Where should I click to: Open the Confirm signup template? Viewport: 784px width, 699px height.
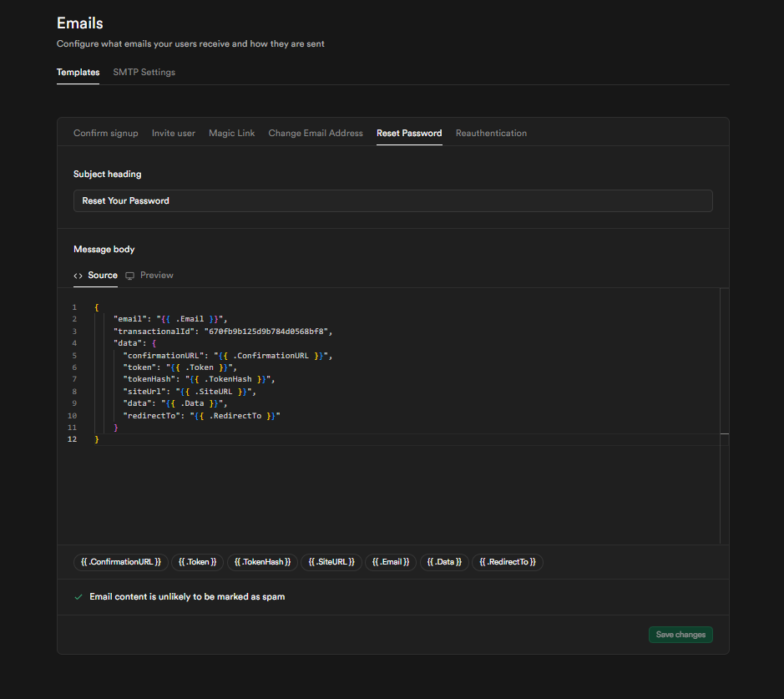(105, 133)
